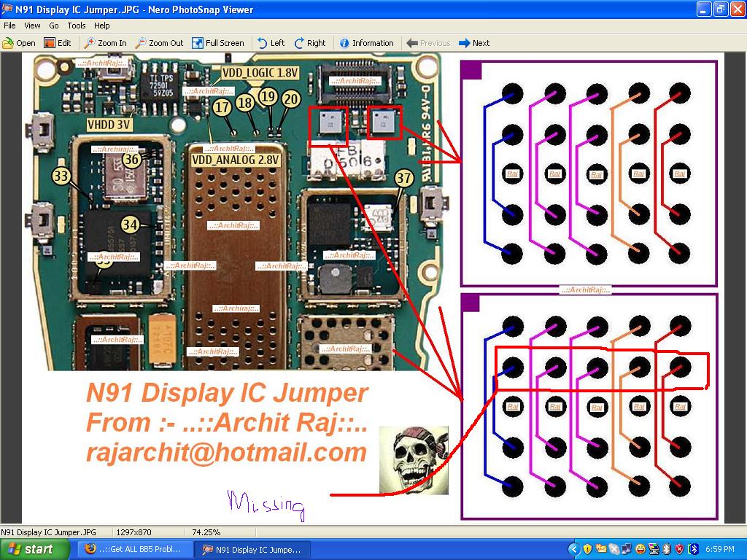The width and height of the screenshot is (747, 560).
Task: Switch to Full Screen view
Action: [x=217, y=43]
